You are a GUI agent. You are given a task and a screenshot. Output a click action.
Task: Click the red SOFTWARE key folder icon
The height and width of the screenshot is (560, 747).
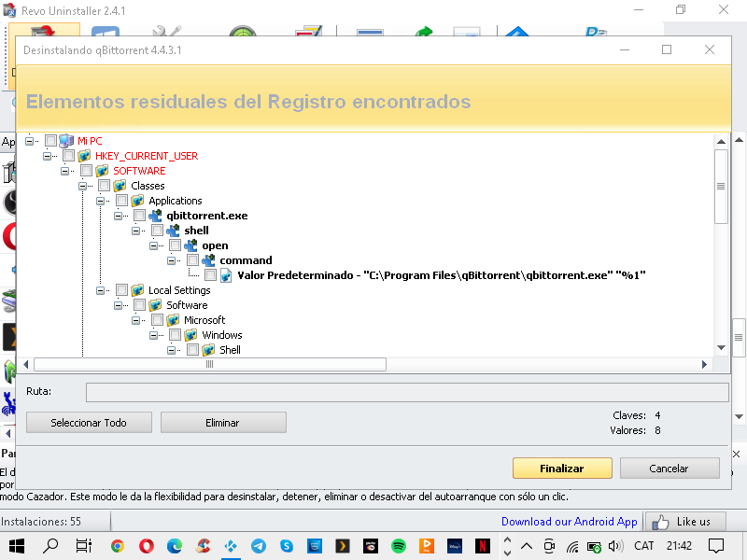click(102, 171)
